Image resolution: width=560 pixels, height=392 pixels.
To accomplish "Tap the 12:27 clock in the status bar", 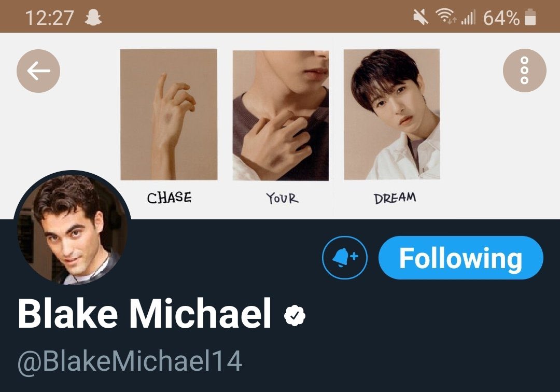I will pos(50,18).
